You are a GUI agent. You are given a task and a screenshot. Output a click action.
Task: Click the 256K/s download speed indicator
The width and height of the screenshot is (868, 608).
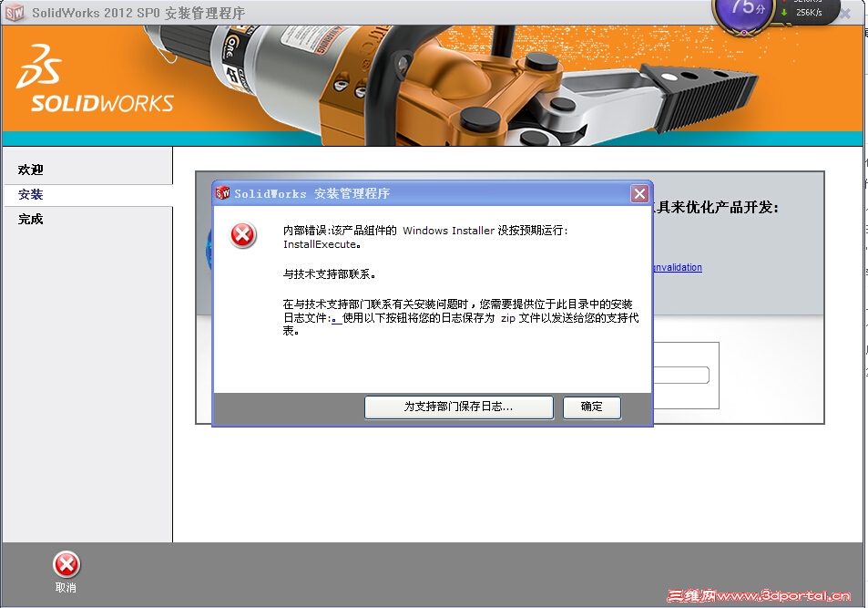click(803, 12)
